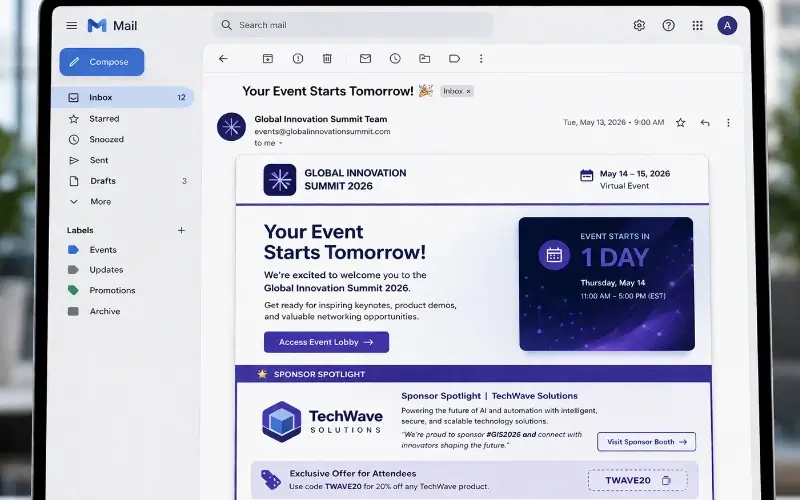This screenshot has width=800, height=500.
Task: Click the sender name Global Innovation Summit Team
Action: click(x=321, y=119)
